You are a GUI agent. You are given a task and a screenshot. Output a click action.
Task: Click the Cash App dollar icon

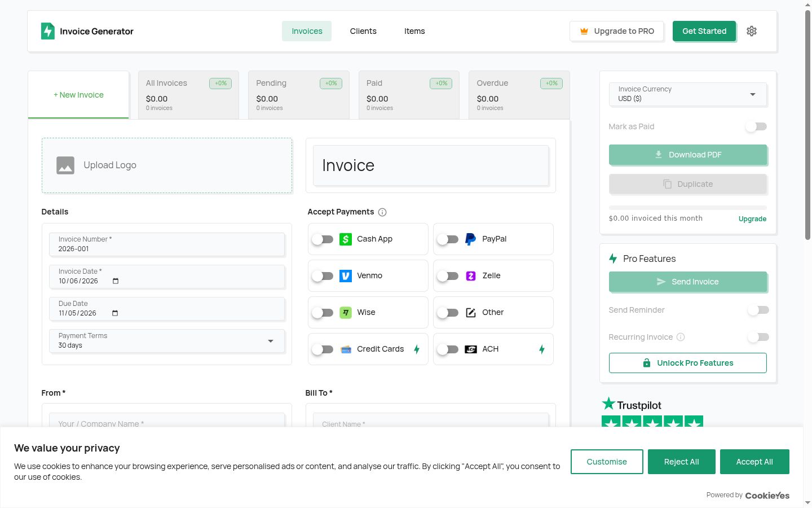coord(346,239)
